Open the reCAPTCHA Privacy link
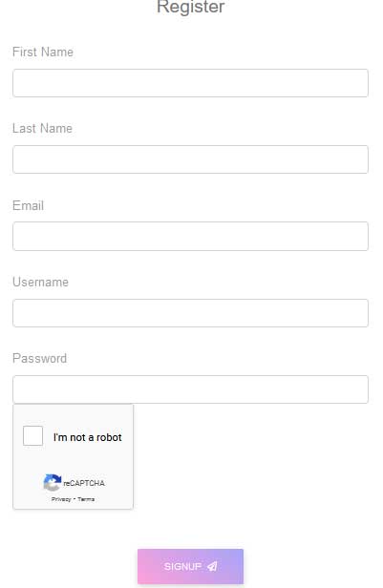 [61, 499]
